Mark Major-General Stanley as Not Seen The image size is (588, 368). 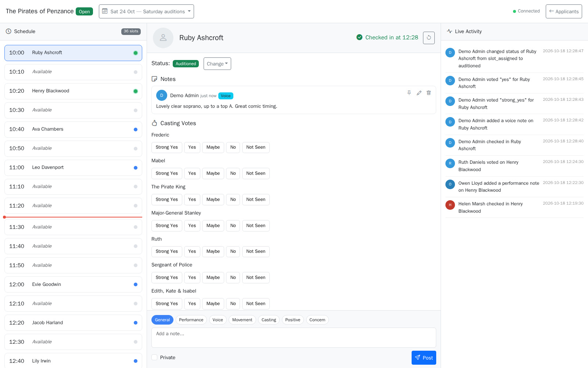(x=256, y=226)
